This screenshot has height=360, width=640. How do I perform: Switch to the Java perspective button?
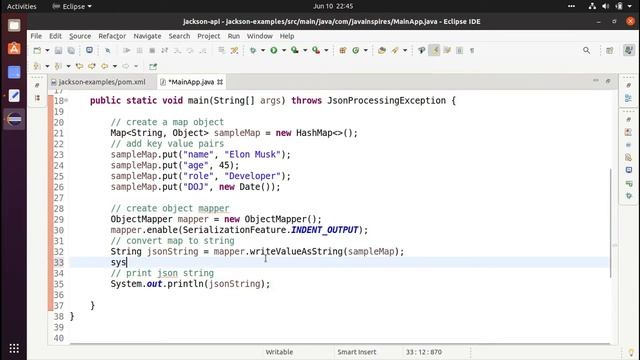pyautogui.click(x=629, y=50)
